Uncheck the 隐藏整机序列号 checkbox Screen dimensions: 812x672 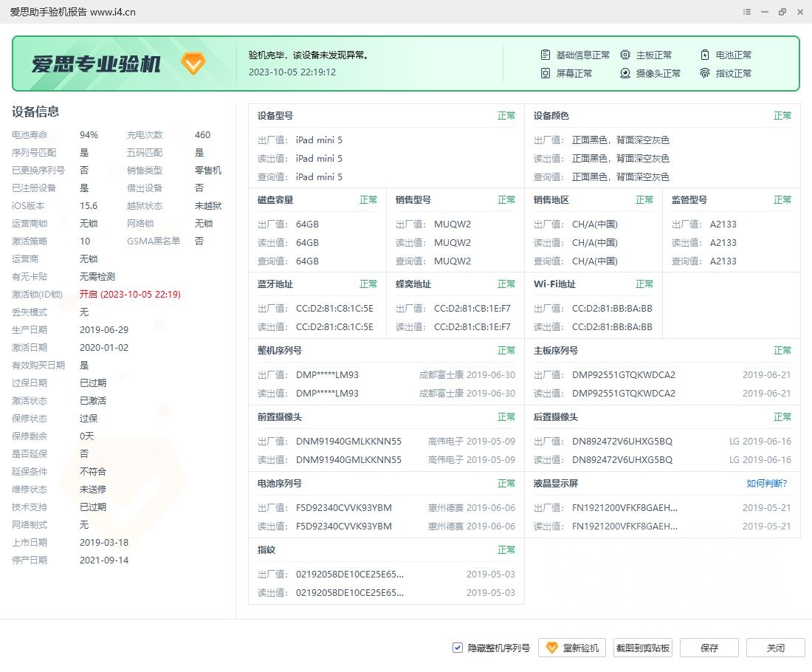click(458, 648)
